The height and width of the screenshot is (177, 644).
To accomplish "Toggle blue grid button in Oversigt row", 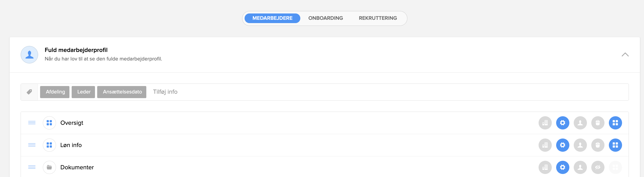I will coord(615,123).
